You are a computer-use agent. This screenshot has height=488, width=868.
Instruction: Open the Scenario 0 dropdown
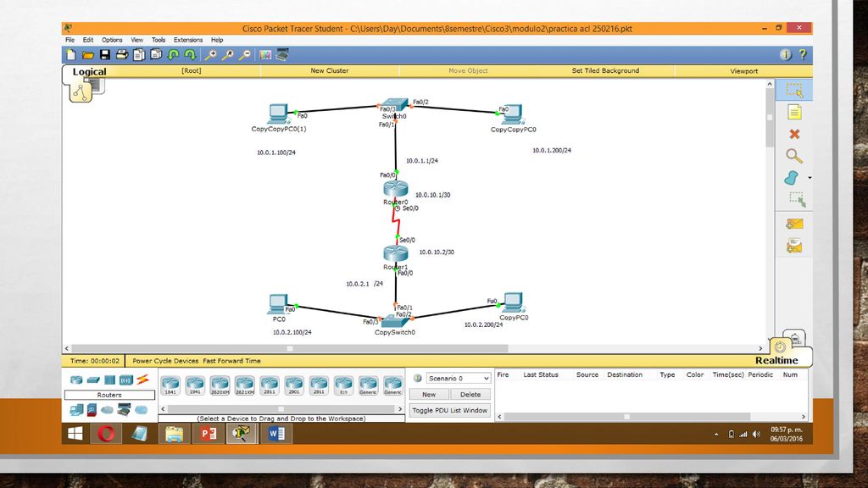click(459, 379)
